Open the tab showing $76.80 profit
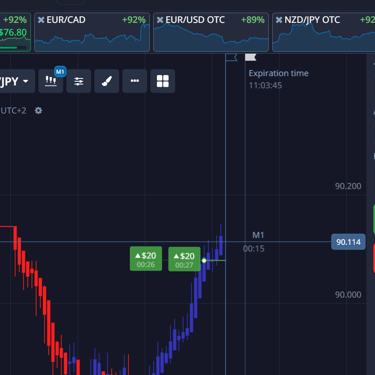Viewport: 375px width, 375px height. pyautogui.click(x=15, y=32)
